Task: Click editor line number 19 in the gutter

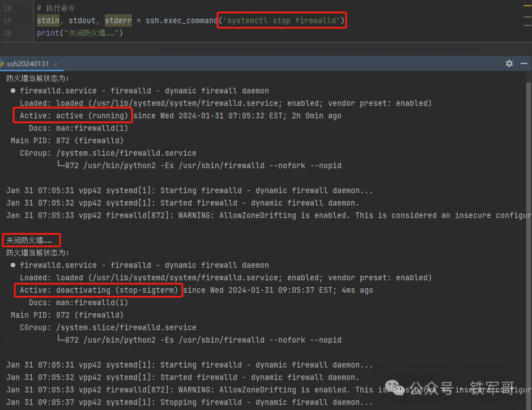Action: pos(7,21)
